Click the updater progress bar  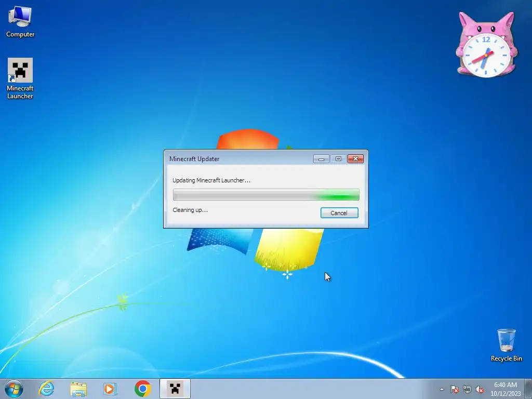coord(266,195)
